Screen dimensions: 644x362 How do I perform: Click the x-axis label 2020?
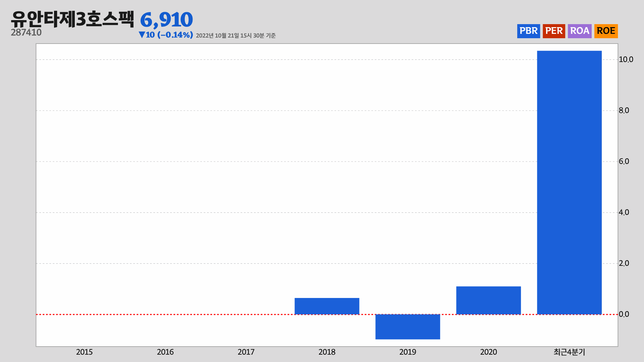coord(488,352)
